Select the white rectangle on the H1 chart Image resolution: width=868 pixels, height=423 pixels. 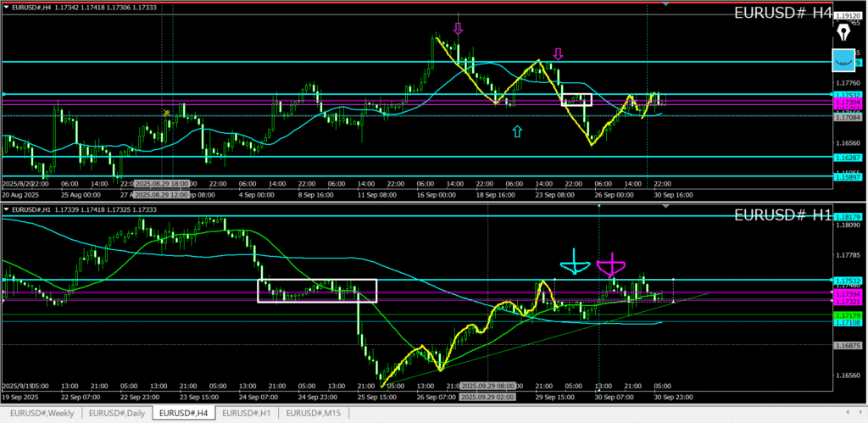[x=317, y=281]
